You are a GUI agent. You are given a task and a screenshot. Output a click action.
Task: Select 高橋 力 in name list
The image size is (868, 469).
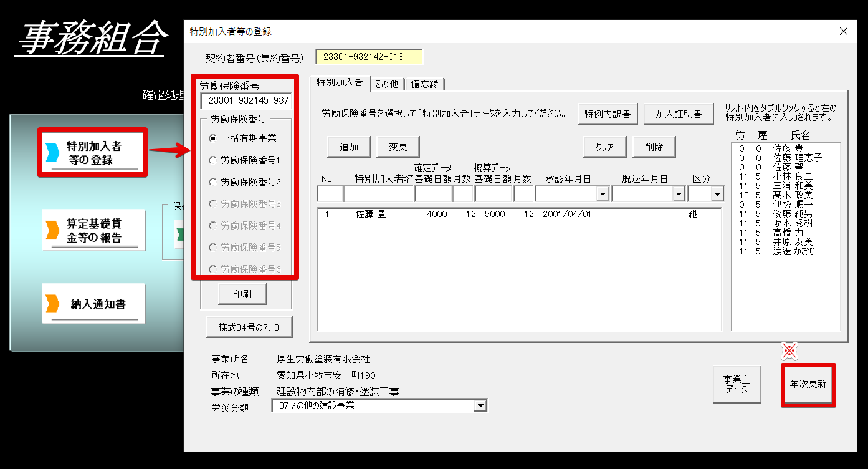point(785,233)
